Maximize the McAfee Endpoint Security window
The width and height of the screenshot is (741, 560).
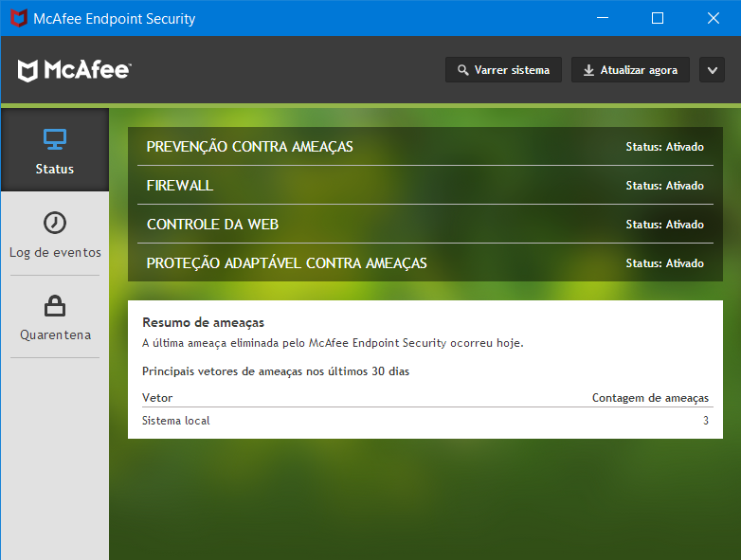pyautogui.click(x=658, y=18)
